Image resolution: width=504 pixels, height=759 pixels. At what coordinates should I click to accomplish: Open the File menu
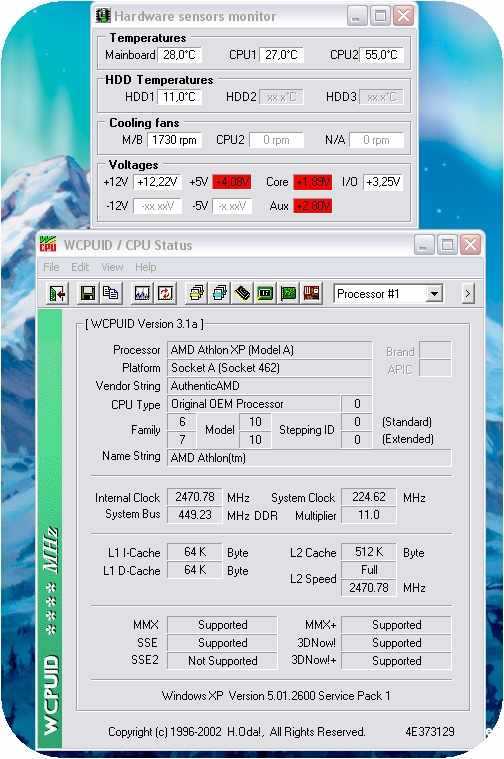click(51, 267)
